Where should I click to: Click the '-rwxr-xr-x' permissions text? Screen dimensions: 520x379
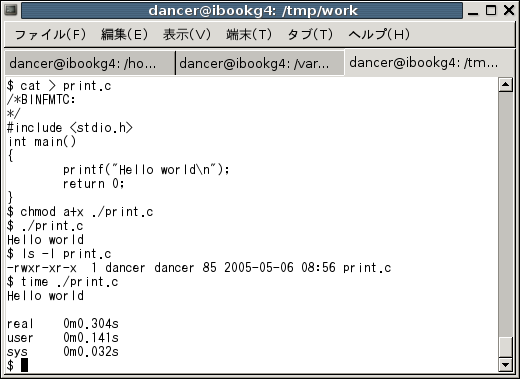pyautogui.click(x=42, y=268)
